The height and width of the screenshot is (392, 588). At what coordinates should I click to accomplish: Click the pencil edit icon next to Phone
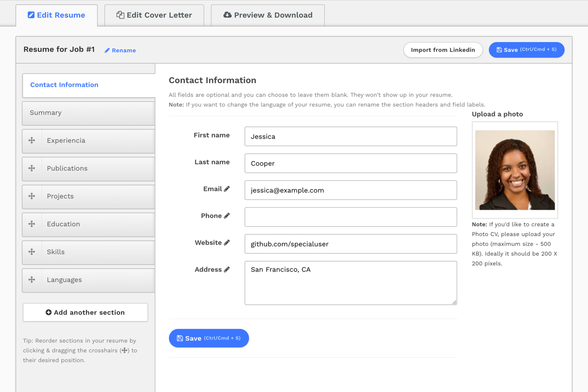(x=227, y=216)
